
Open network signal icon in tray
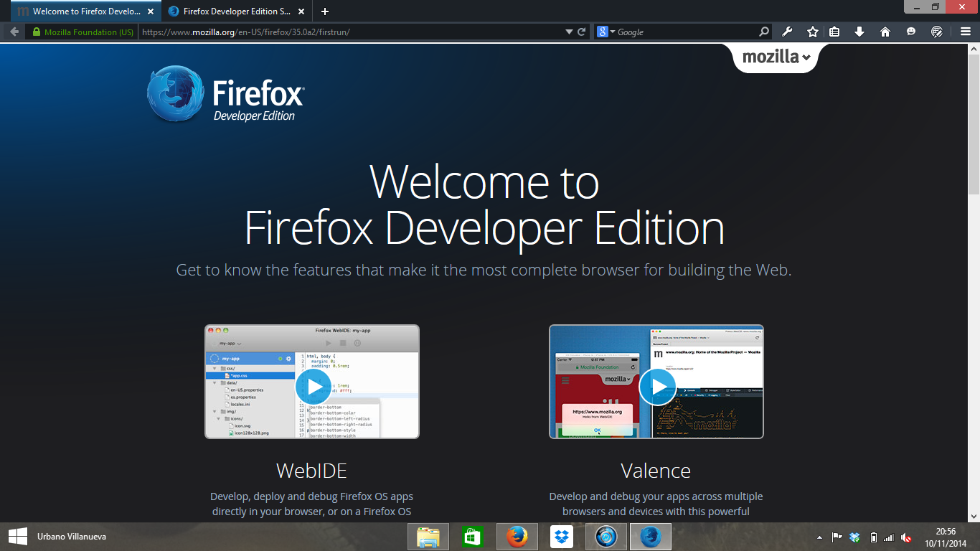889,537
